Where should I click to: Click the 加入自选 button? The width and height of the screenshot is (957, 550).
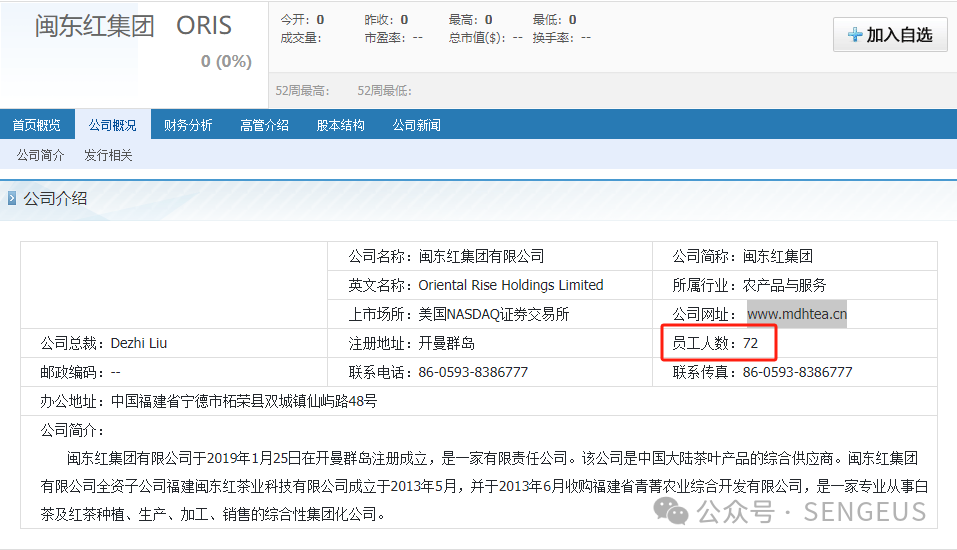point(890,35)
